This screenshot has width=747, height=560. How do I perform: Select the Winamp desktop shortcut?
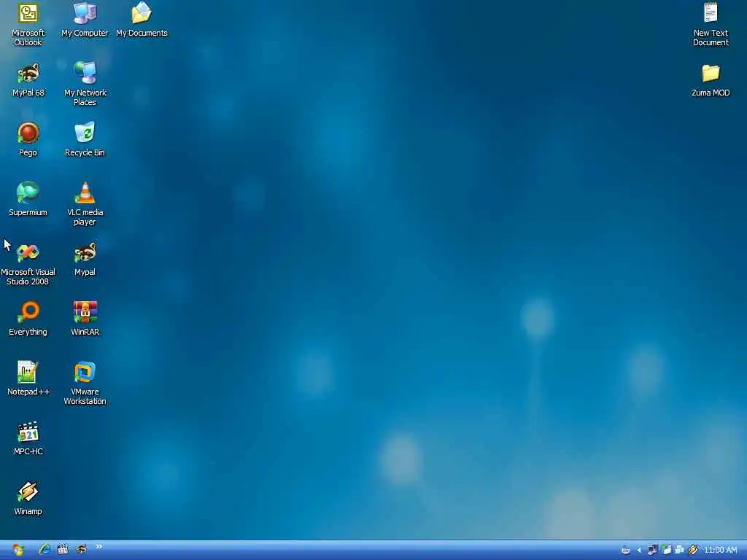(28, 498)
